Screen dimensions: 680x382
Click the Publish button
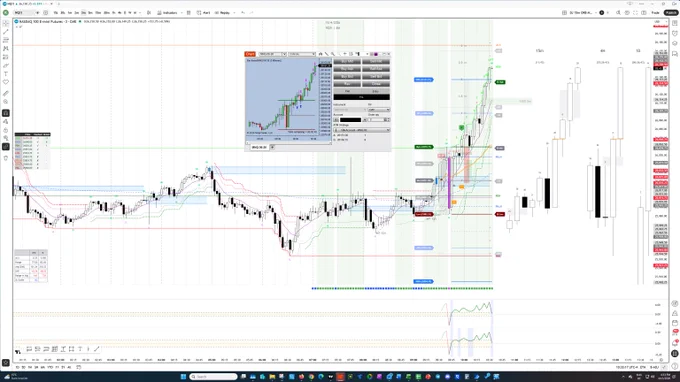(x=670, y=13)
